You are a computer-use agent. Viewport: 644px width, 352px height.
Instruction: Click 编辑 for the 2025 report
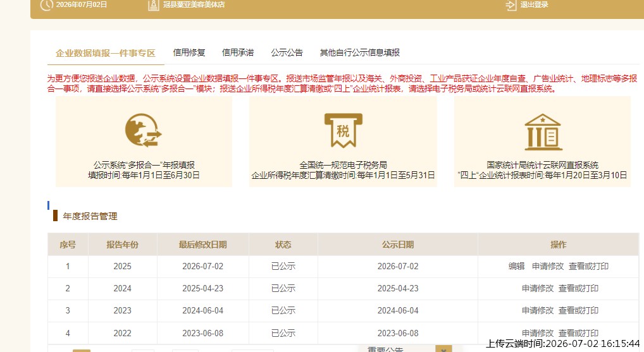point(517,266)
